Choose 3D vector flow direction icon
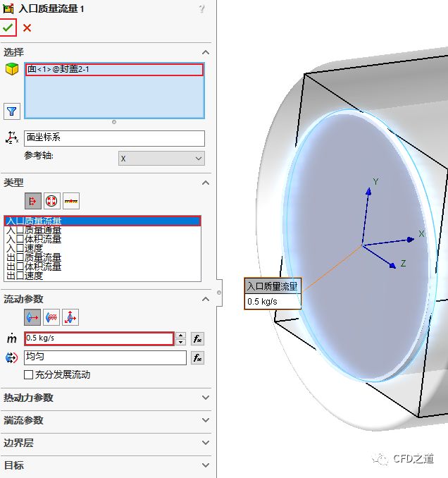The image size is (448, 478). pyautogui.click(x=70, y=317)
